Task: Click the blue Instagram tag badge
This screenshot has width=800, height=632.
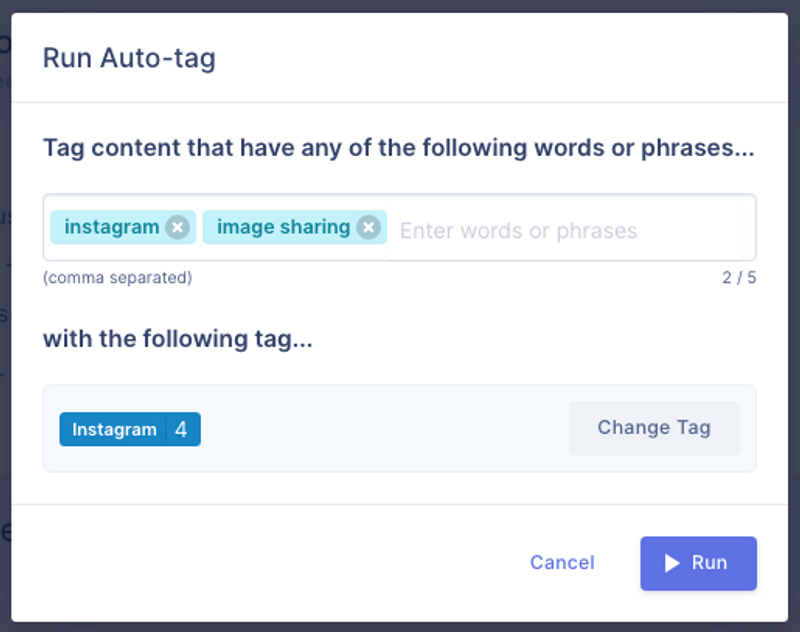Action: (x=130, y=429)
